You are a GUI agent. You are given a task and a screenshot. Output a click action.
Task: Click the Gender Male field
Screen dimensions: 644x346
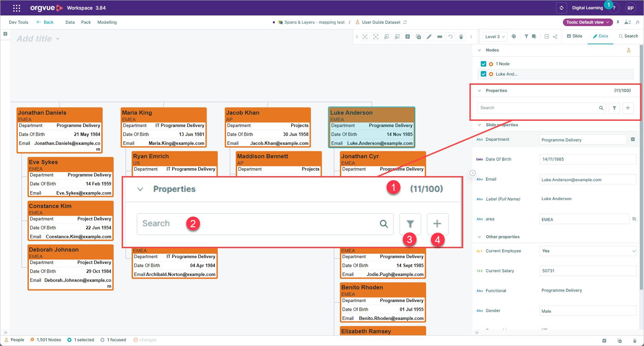point(588,311)
